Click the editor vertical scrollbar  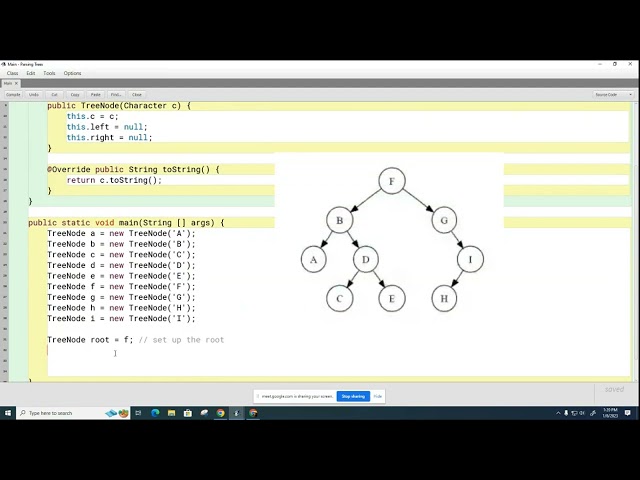click(636, 241)
